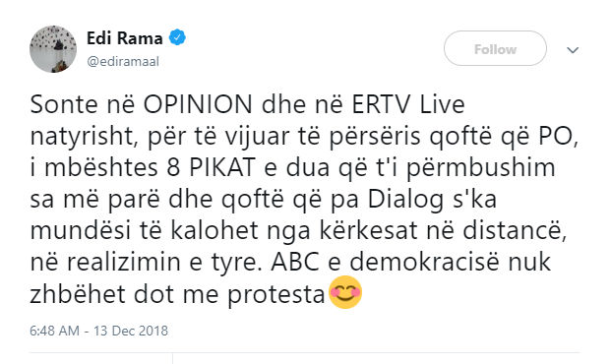Click the word OPINION in the tweet
The height and width of the screenshot is (364, 611).
pos(198,105)
